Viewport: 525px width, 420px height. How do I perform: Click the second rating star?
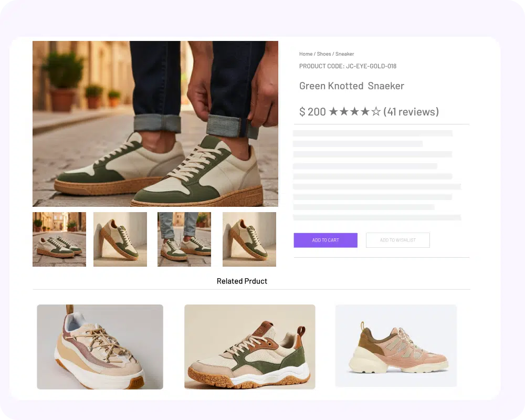click(344, 111)
